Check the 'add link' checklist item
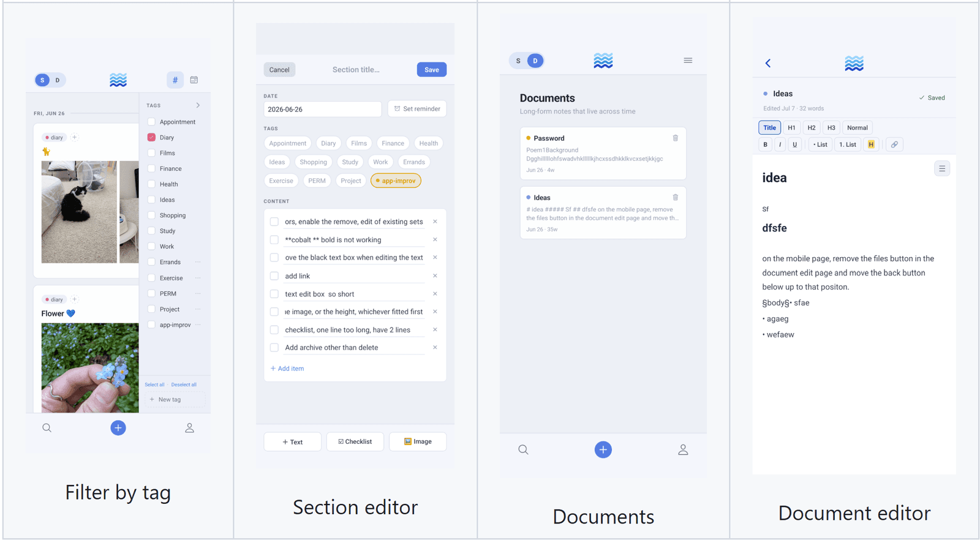Image resolution: width=980 pixels, height=540 pixels. click(274, 276)
